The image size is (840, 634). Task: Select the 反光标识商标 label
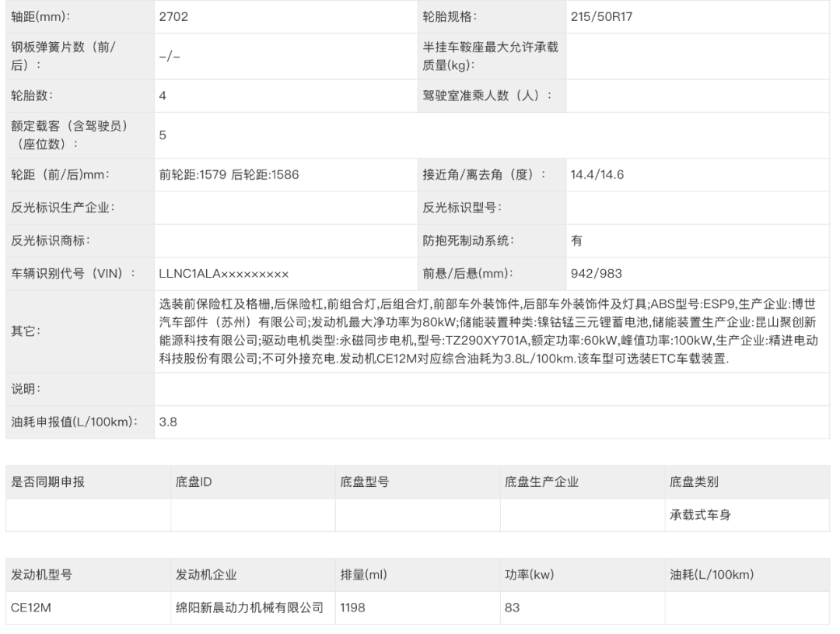pyautogui.click(x=51, y=240)
